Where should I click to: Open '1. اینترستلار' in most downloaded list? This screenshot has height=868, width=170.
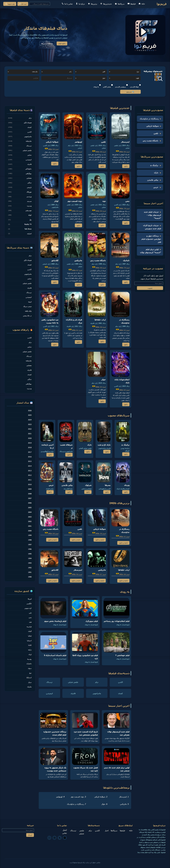click(124, 797)
